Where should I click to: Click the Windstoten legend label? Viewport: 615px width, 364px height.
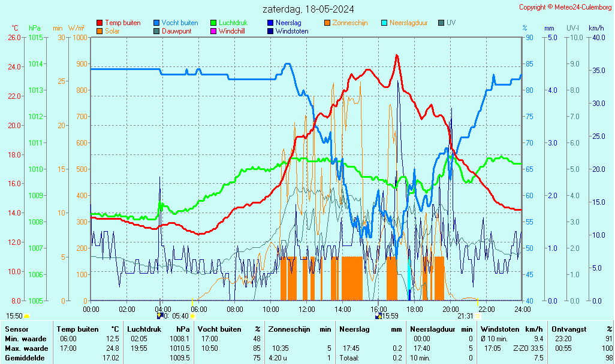(x=292, y=31)
